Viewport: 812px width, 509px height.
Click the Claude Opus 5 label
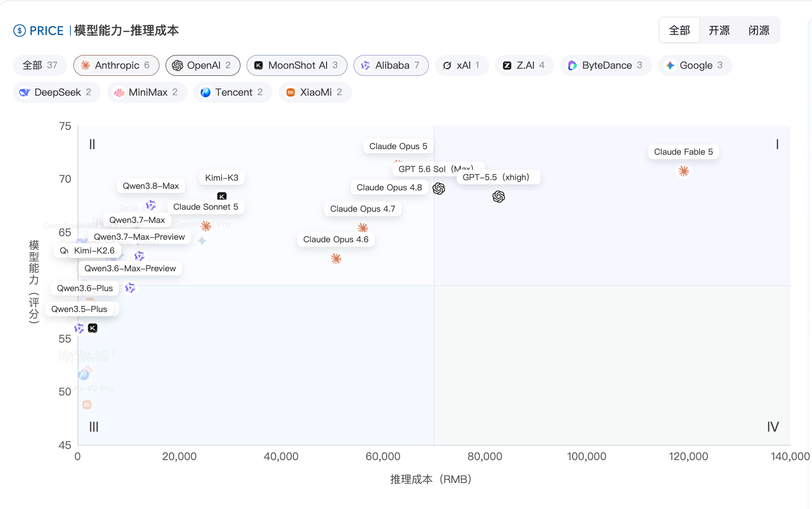coord(398,146)
